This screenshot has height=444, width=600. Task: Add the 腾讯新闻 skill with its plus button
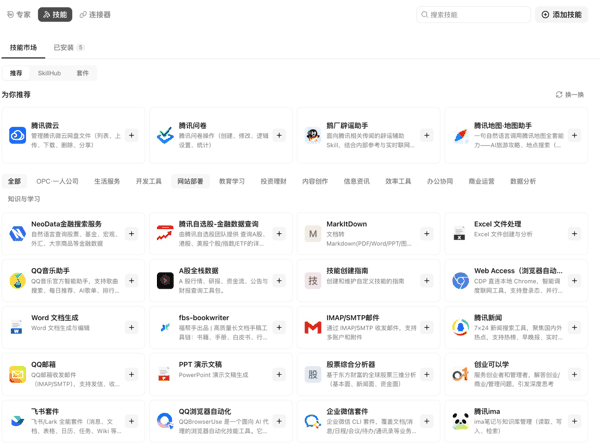(x=574, y=328)
